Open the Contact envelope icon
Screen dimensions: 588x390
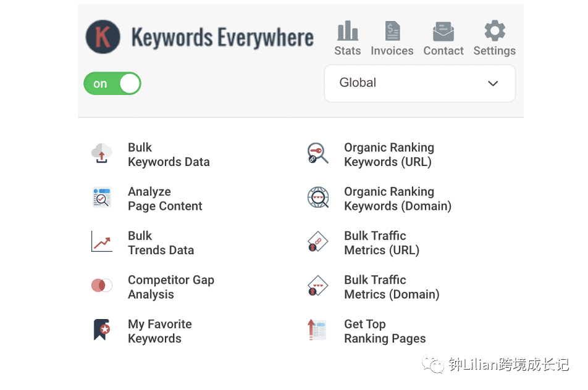pos(443,31)
